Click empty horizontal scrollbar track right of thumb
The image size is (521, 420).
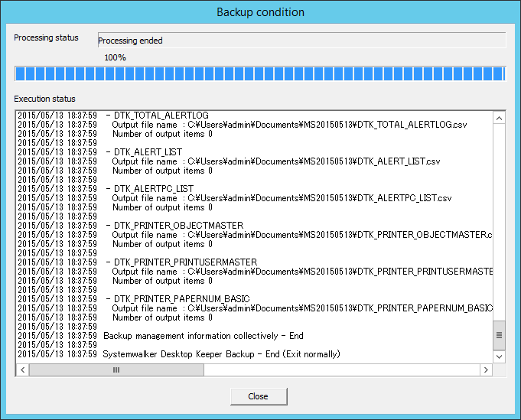point(341,370)
